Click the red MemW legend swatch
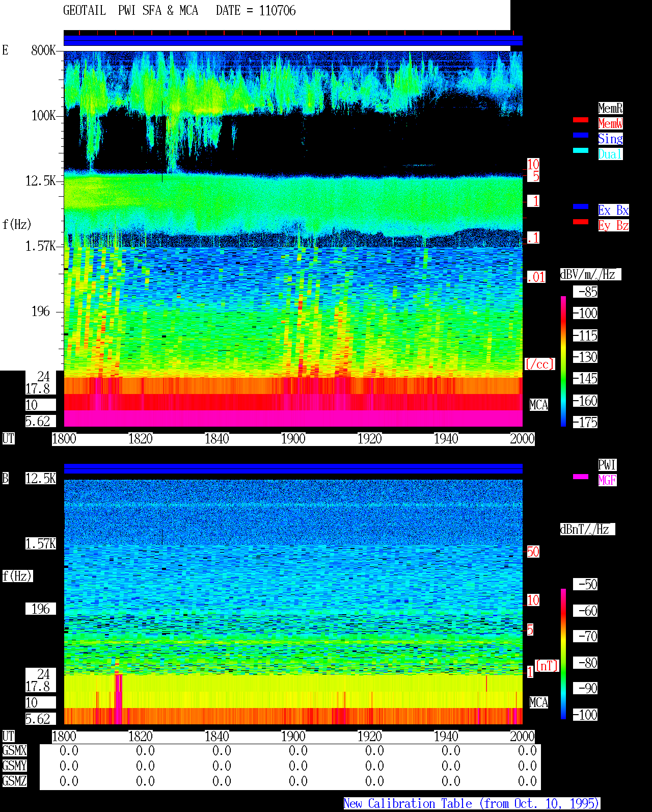This screenshot has width=652, height=812. click(581, 120)
